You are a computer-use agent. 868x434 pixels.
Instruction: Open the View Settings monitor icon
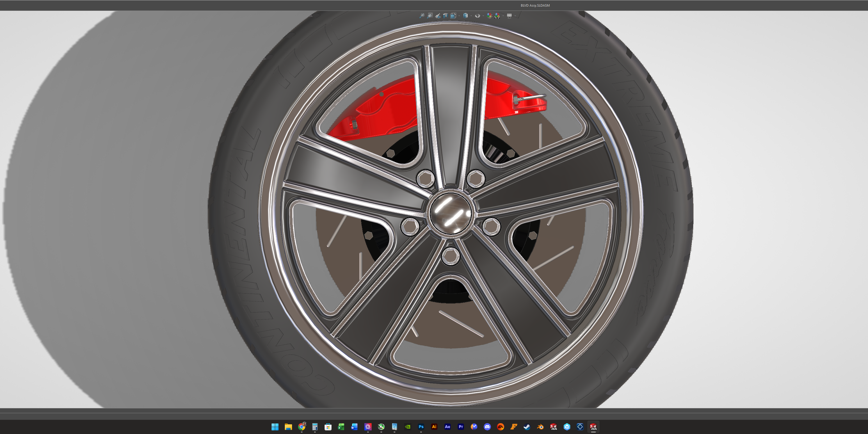509,16
